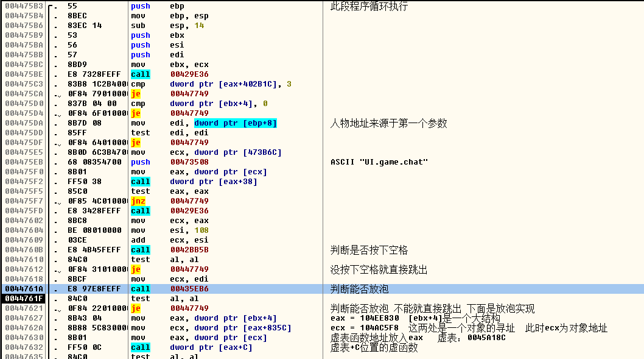Click highlighted operand 'dword ptr [ebp+8]'
The image size is (644, 359).
coord(236,123)
